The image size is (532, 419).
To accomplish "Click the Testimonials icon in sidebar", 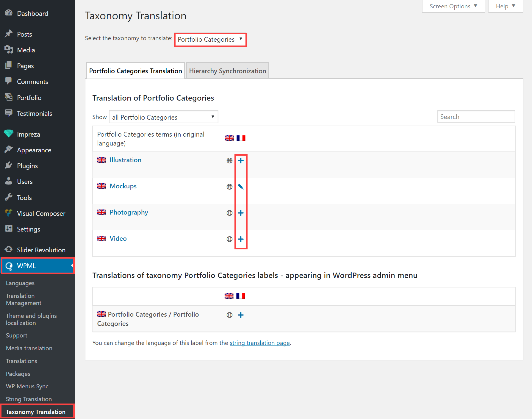I will pos(9,113).
